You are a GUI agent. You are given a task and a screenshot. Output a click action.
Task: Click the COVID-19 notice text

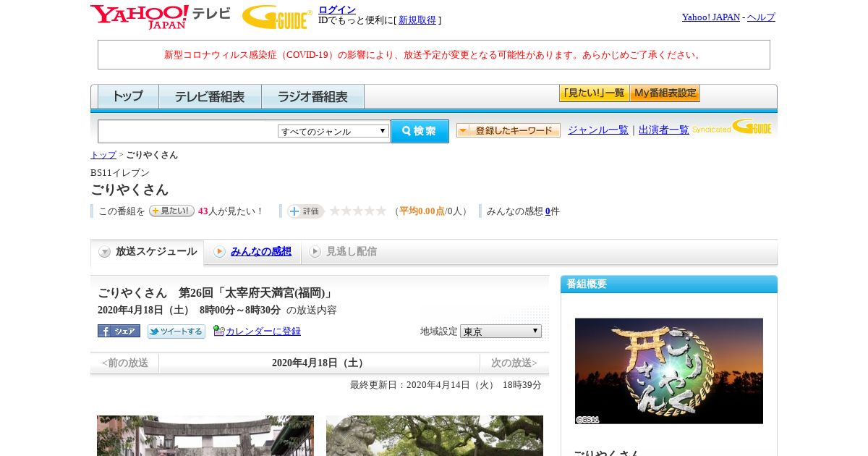pyautogui.click(x=434, y=54)
